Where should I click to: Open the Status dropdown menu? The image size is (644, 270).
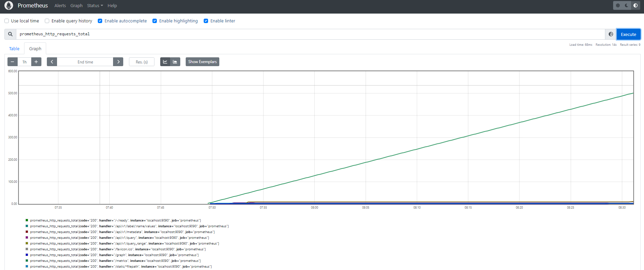pyautogui.click(x=95, y=6)
